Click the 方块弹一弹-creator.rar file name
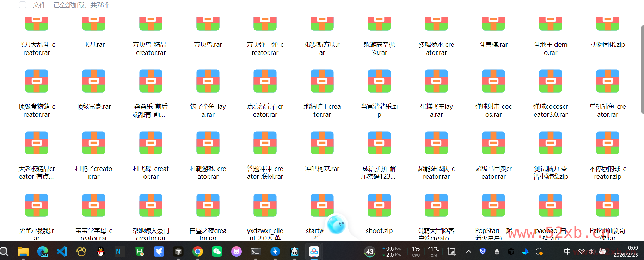This screenshot has height=260, width=644. [x=265, y=49]
